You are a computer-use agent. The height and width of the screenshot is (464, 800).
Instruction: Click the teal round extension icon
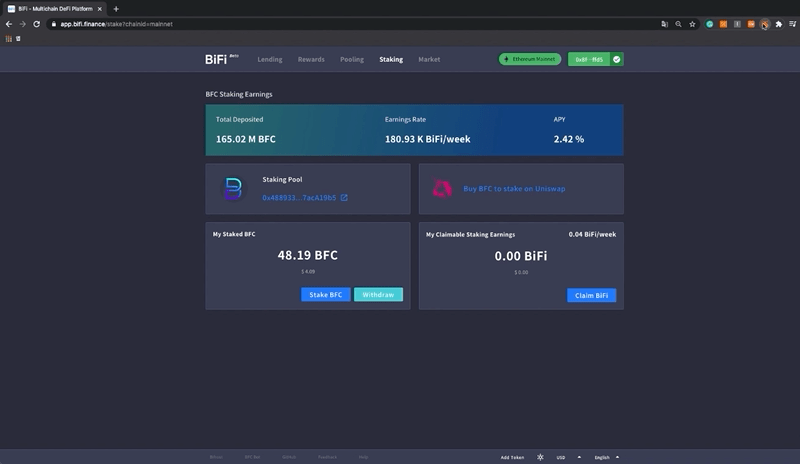pos(709,24)
